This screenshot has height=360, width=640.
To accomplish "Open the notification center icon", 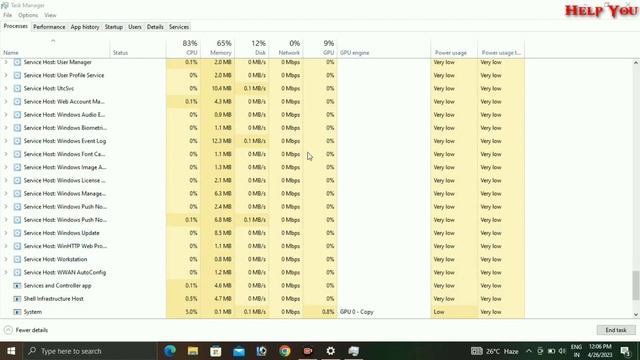I will 625,351.
